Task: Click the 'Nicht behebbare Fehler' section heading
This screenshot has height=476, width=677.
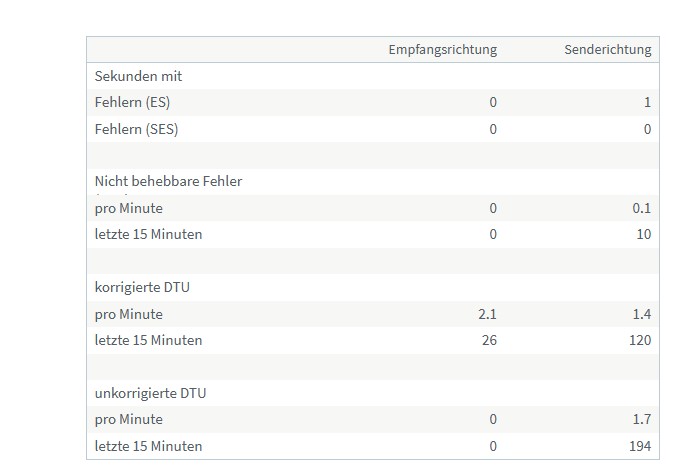Action: tap(168, 181)
